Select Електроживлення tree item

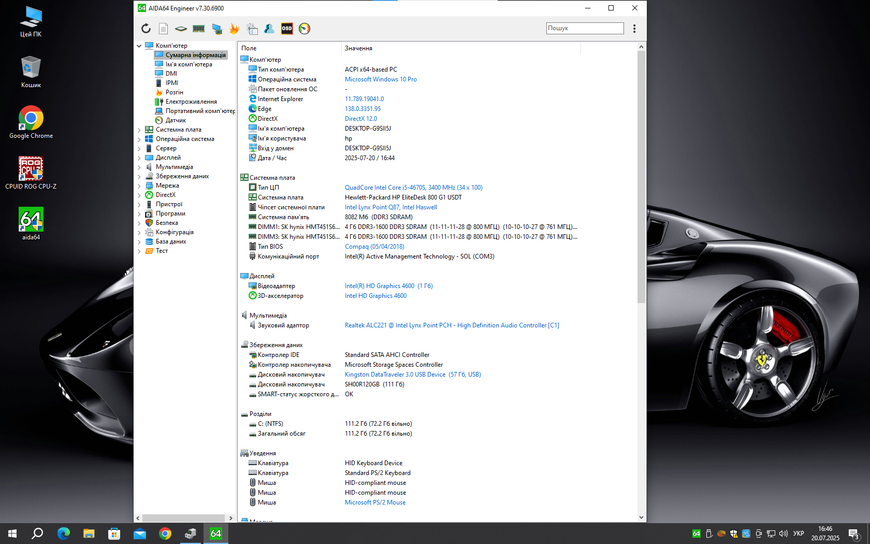coord(191,102)
